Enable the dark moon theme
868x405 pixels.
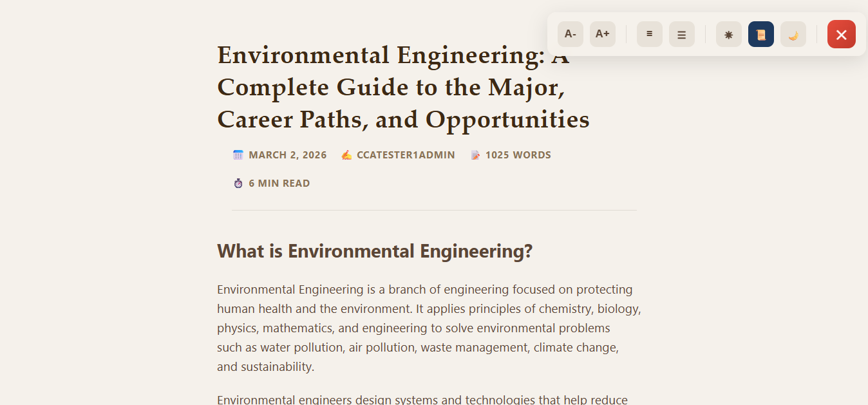[793, 34]
